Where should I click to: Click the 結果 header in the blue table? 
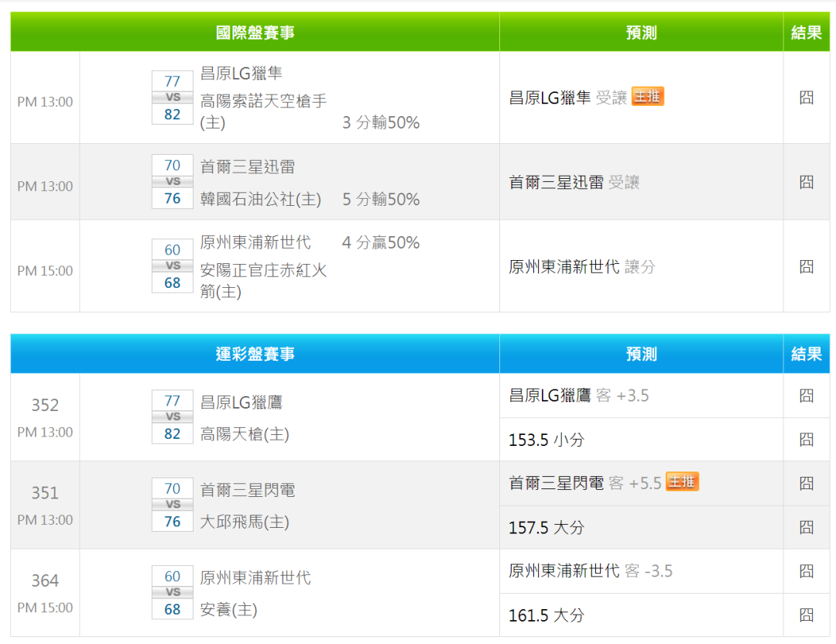[x=806, y=354]
